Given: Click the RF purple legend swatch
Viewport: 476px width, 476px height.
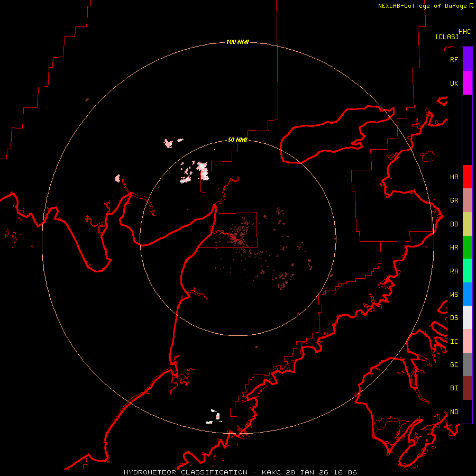Looking at the screenshot, I should (x=467, y=59).
